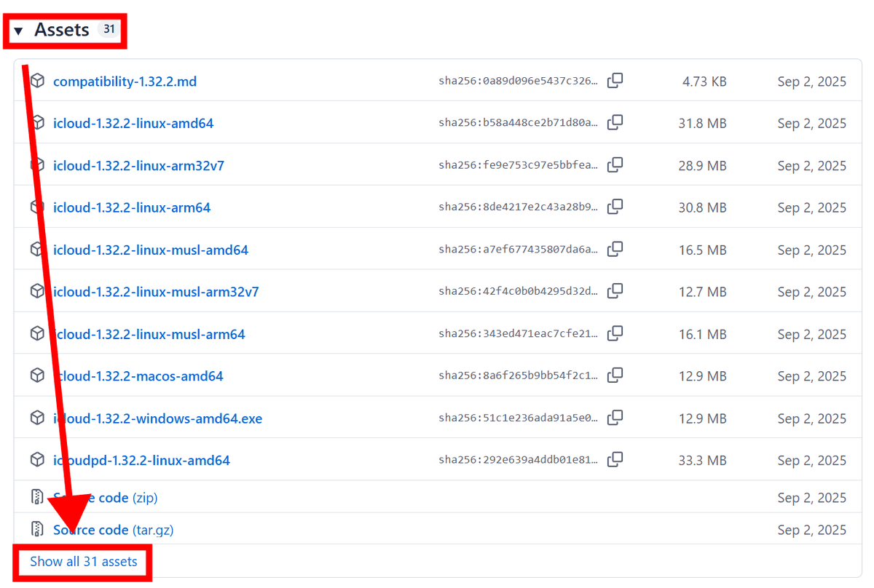This screenshot has height=588, width=874.
Task: Expand list with Show all 31 assets
Action: click(x=83, y=562)
